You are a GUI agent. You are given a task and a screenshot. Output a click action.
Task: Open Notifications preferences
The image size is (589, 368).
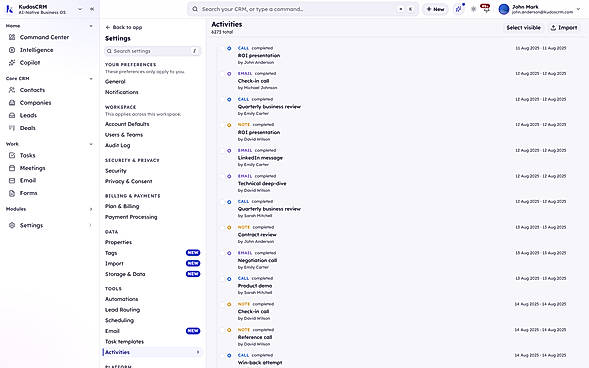[x=121, y=92]
